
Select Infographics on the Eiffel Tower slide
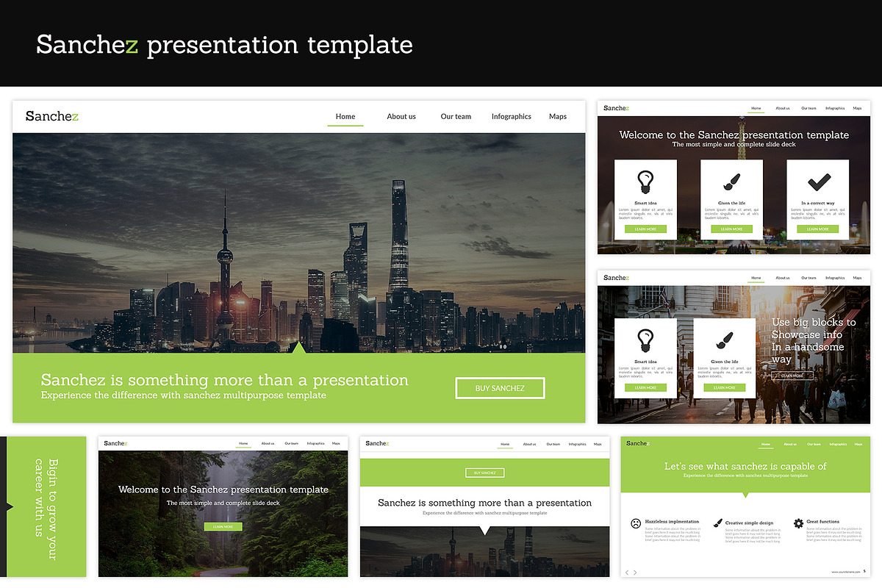point(835,108)
